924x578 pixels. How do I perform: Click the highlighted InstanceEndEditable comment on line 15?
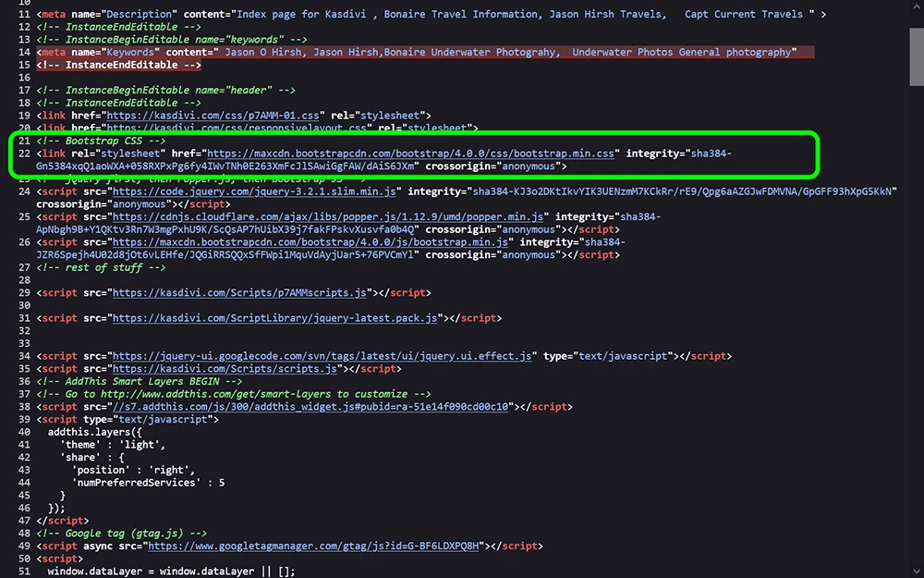118,65
